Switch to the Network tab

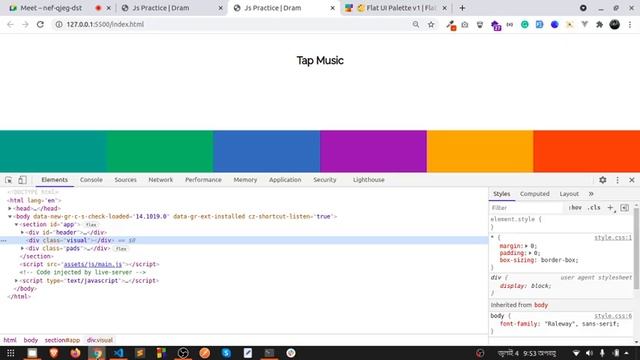[x=160, y=180]
